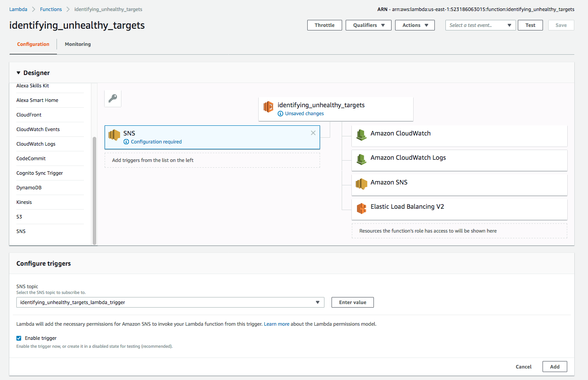Click the Add button
588x380 pixels.
pos(555,367)
